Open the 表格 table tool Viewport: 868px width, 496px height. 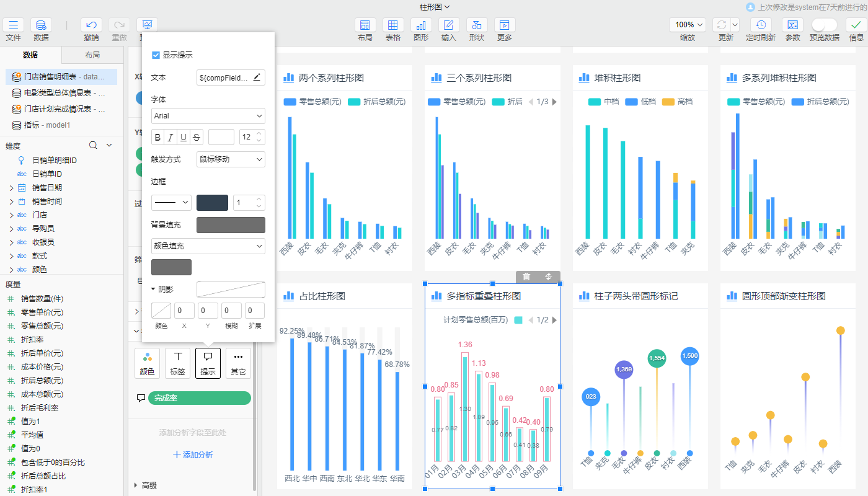coord(392,25)
